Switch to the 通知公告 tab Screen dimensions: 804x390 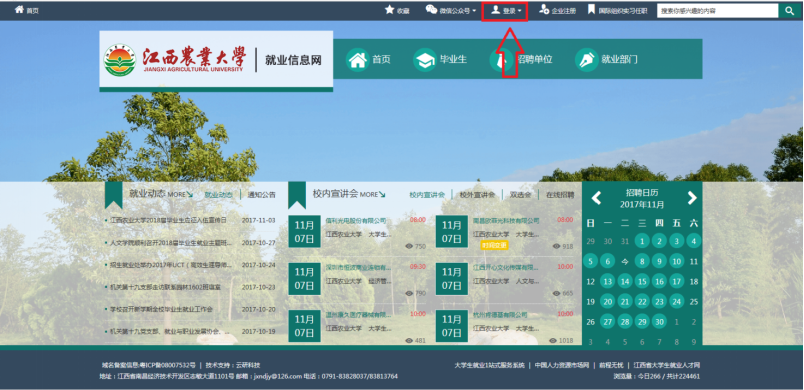262,195
